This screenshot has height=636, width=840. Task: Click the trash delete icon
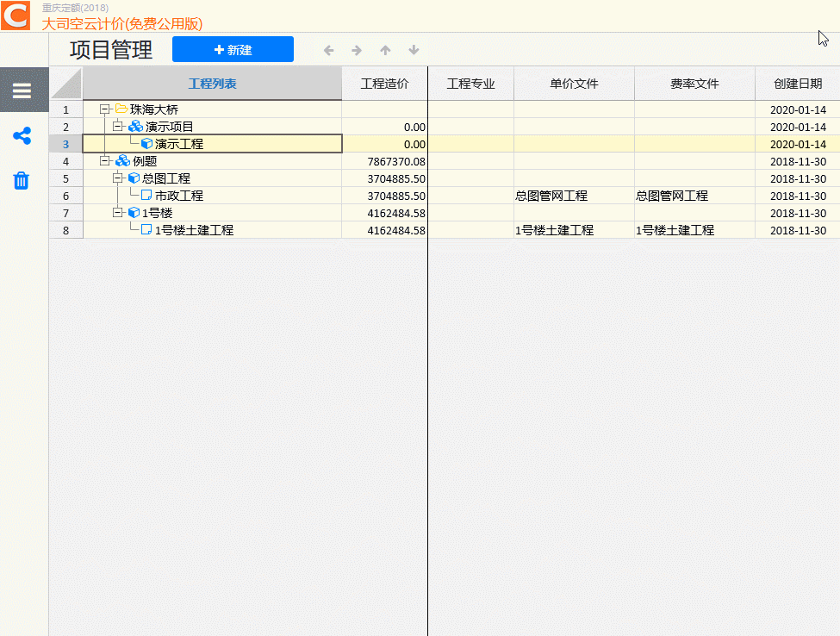click(x=22, y=180)
